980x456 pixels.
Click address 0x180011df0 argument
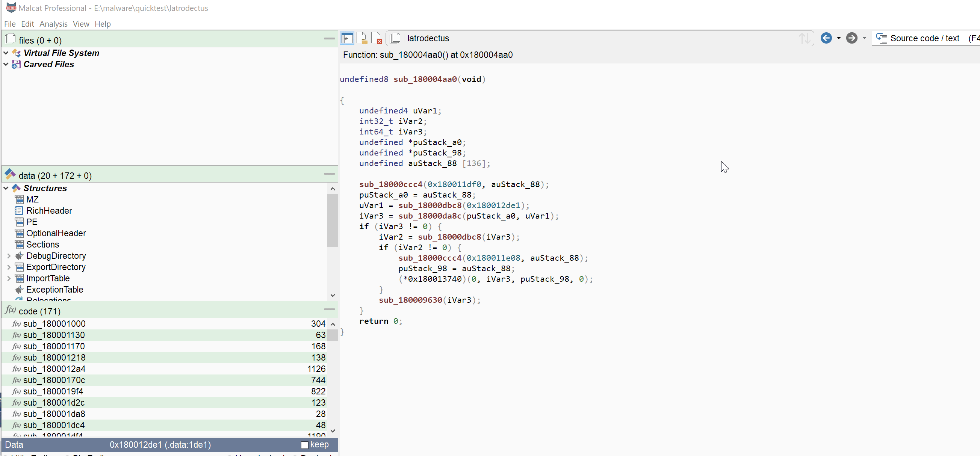point(454,184)
